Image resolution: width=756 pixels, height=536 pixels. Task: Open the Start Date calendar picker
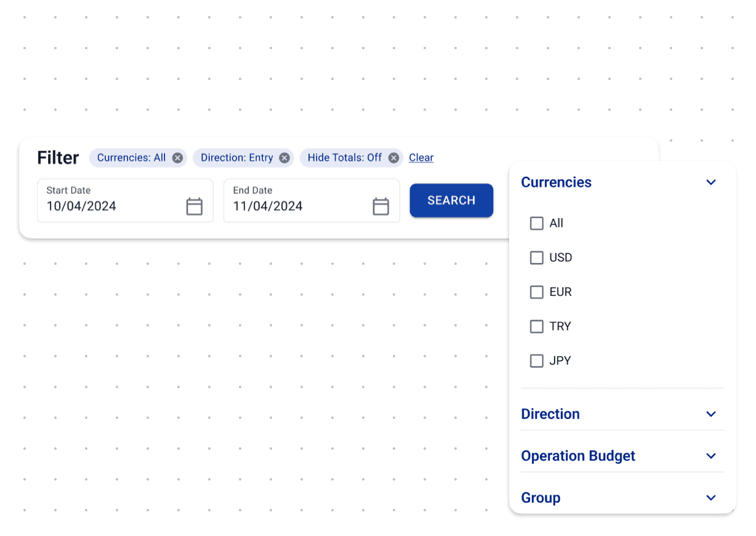[195, 206]
